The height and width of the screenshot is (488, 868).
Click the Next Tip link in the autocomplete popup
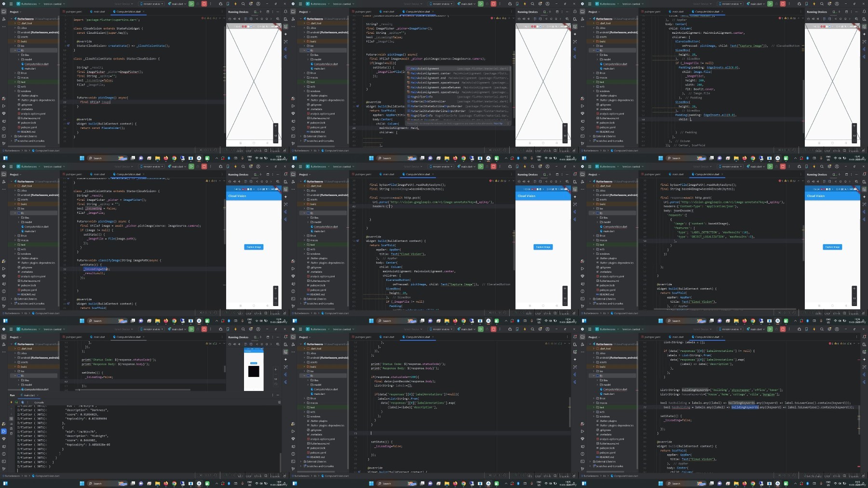498,124
